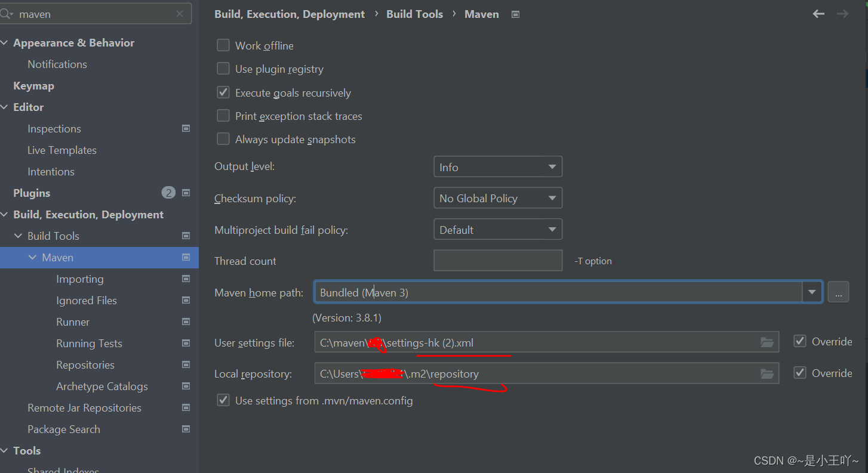Select Importing under Maven
This screenshot has width=868, height=473.
80,279
